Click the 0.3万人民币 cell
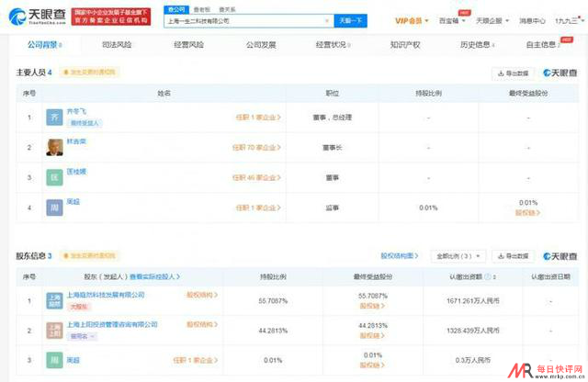This screenshot has height=382, width=588. tap(473, 360)
